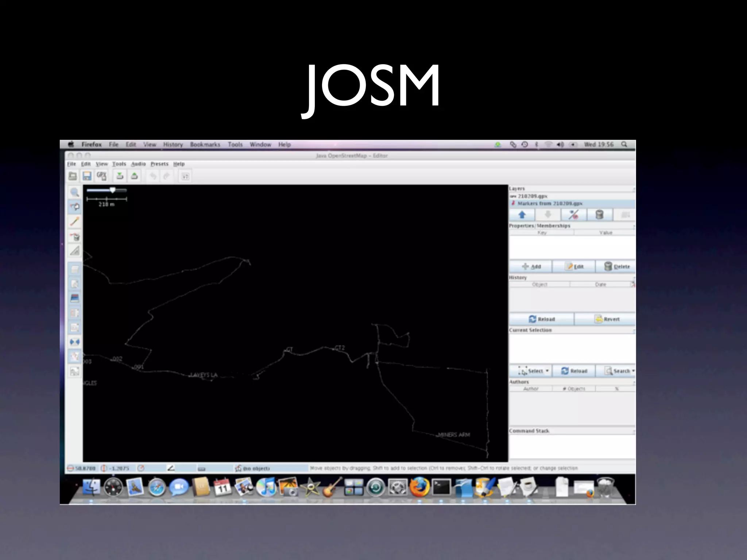The width and height of the screenshot is (747, 560).
Task: Open Spotlight search in menu bar
Action: coord(624,144)
